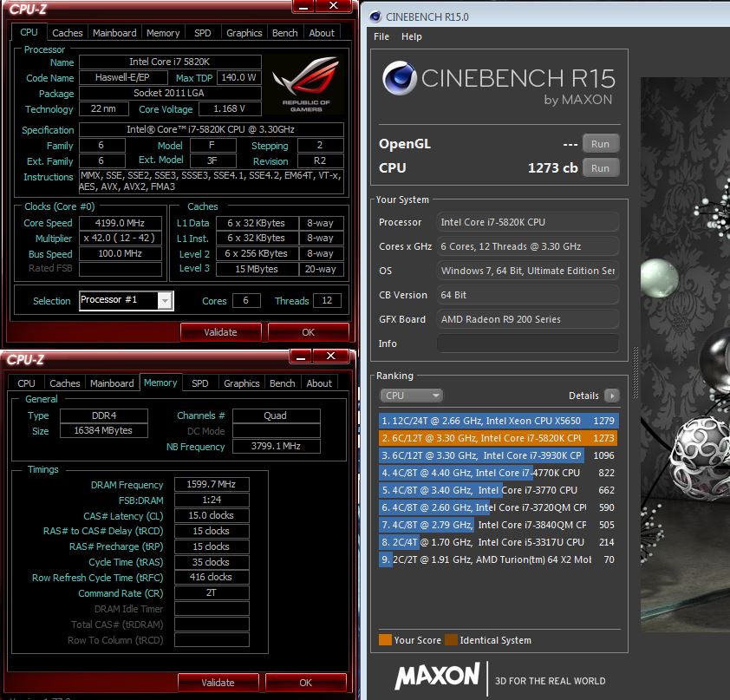Click the Cinebench title bar icon
Screen dimensions: 730x700
[x=375, y=16]
